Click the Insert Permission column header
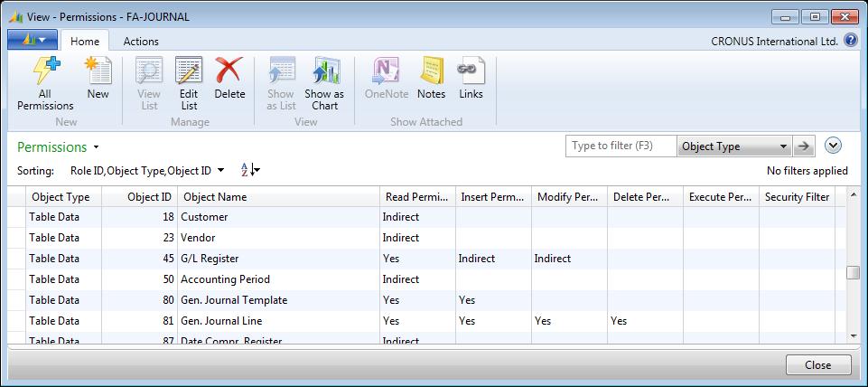The width and height of the screenshot is (868, 387). [494, 197]
